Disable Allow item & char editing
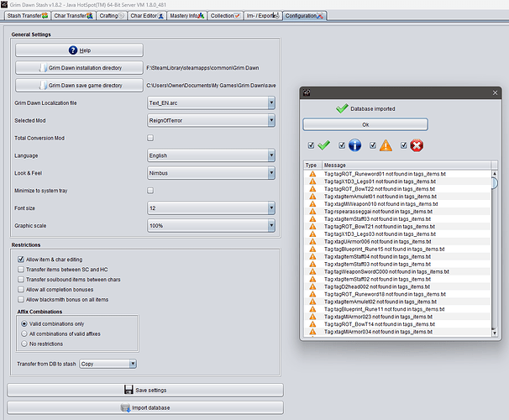This screenshot has width=509, height=420. point(21,260)
